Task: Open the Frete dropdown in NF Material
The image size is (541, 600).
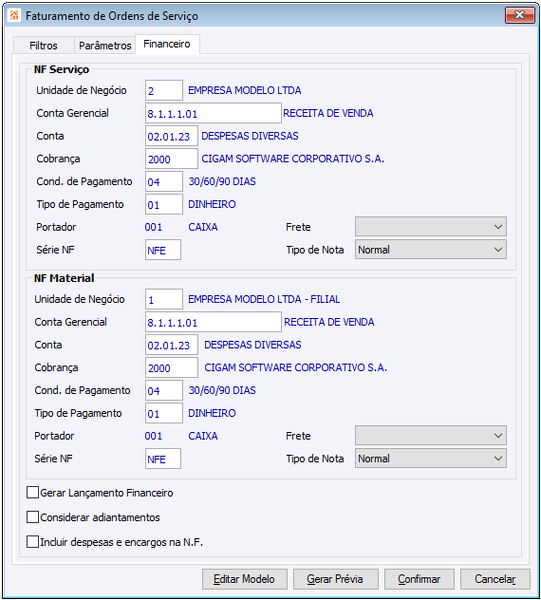Action: point(431,435)
